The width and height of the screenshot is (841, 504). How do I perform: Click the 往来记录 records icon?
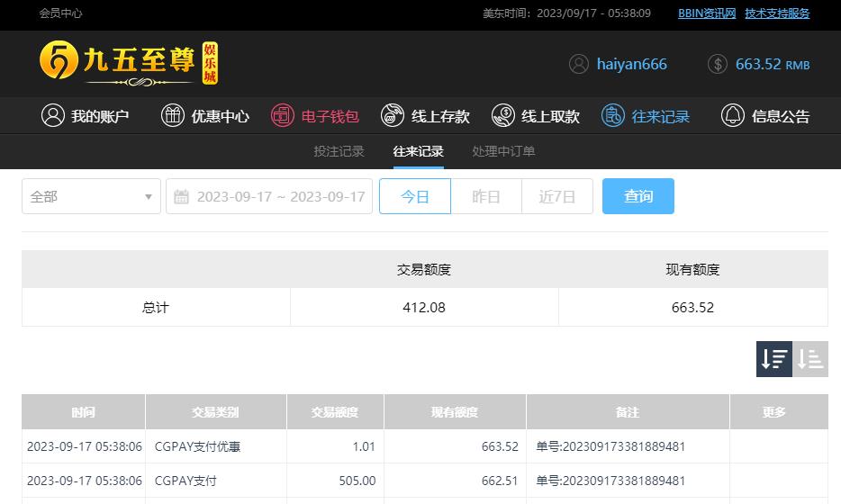[x=613, y=115]
